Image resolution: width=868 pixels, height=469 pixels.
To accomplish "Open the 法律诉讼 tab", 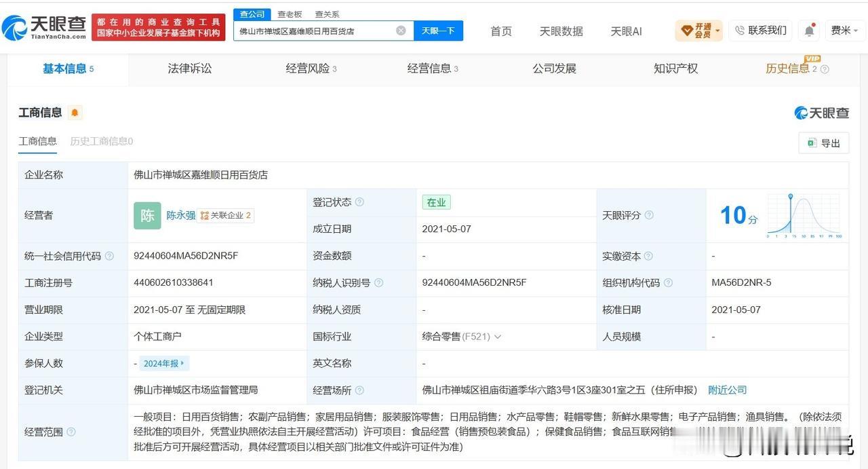I will [190, 69].
